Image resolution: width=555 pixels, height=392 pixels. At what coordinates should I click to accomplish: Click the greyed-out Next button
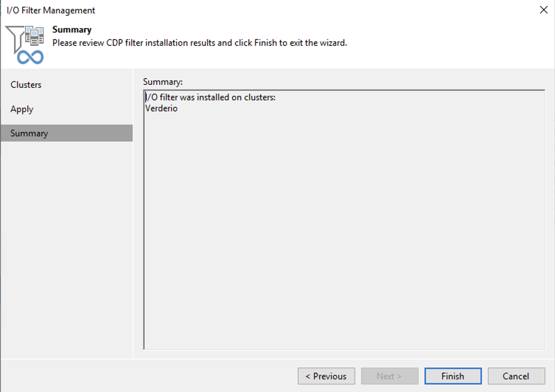(390, 376)
